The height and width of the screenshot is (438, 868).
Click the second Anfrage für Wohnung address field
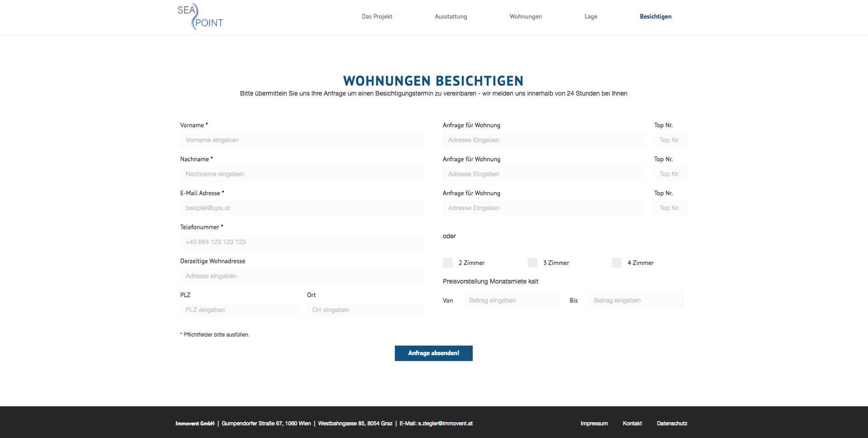(544, 174)
